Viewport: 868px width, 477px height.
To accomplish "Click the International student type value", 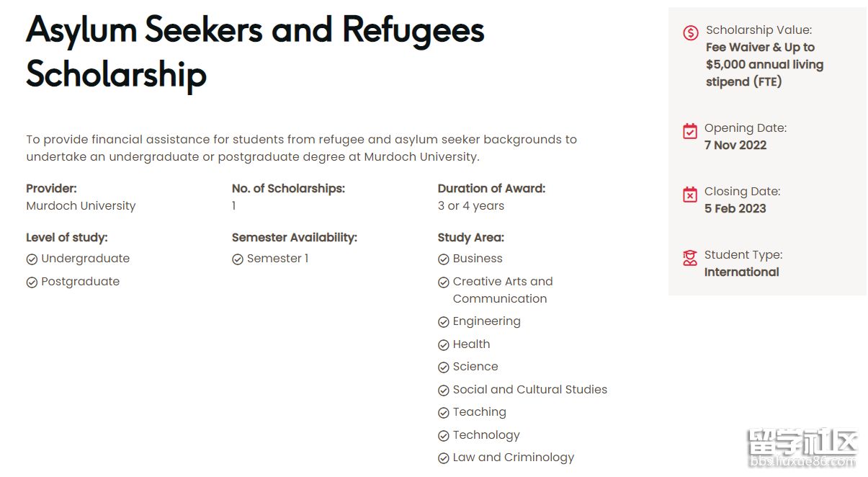I will (x=741, y=272).
